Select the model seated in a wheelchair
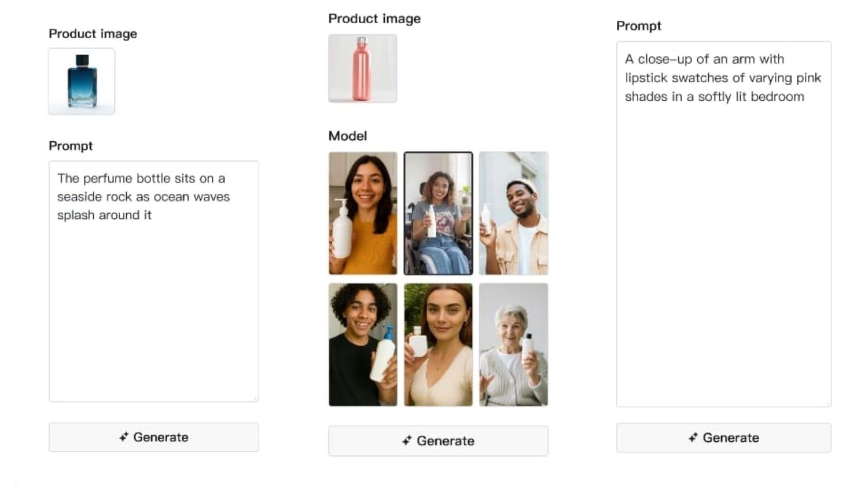Viewport: 868px width, 488px height. [x=438, y=213]
